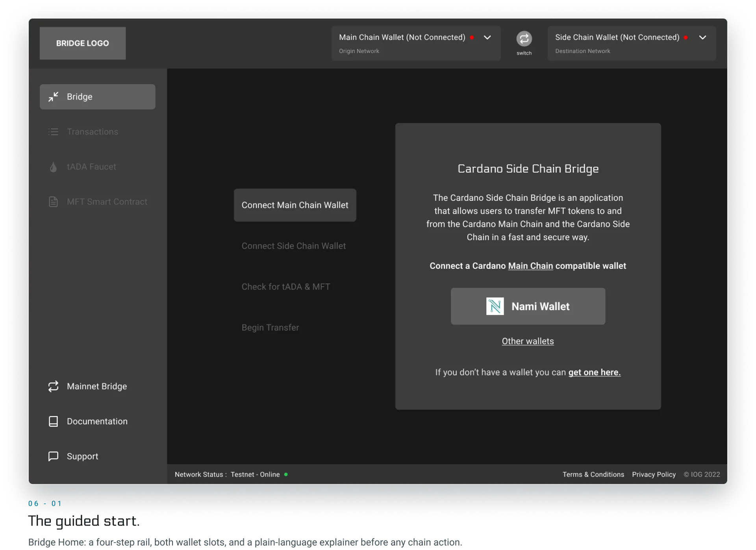
Task: Click the Transactions list icon
Action: click(x=53, y=131)
